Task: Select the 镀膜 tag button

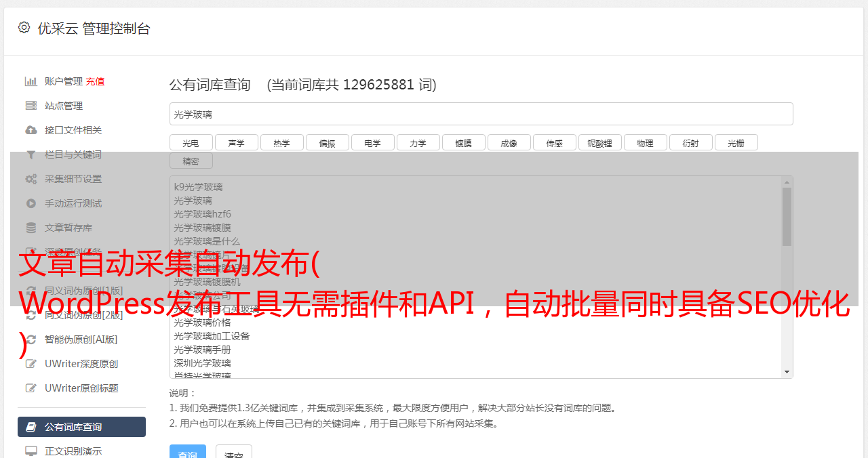Action: (x=463, y=142)
